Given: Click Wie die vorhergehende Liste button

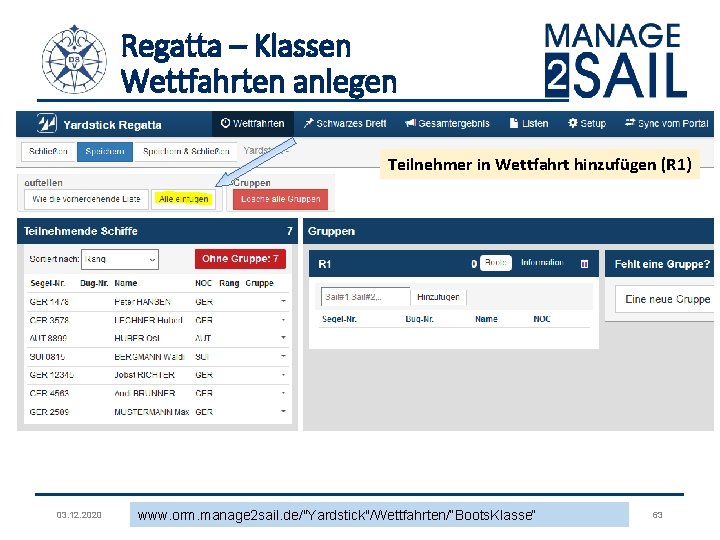Looking at the screenshot, I should pyautogui.click(x=86, y=199).
